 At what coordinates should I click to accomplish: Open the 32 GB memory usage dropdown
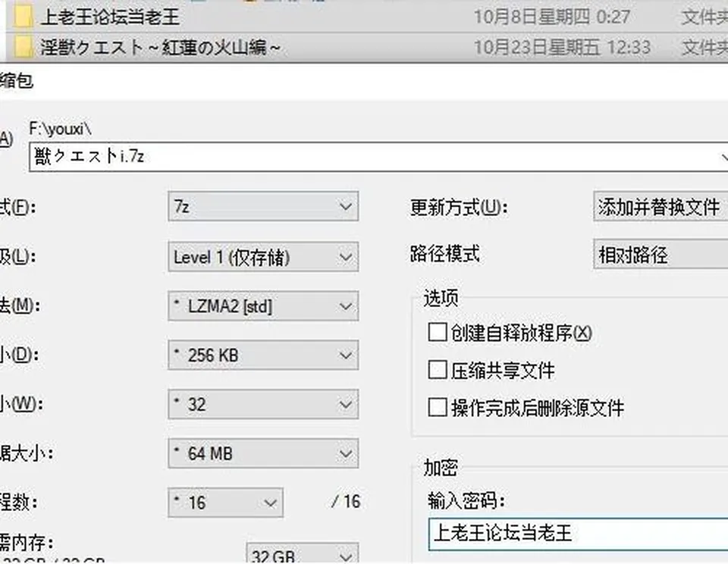303,553
